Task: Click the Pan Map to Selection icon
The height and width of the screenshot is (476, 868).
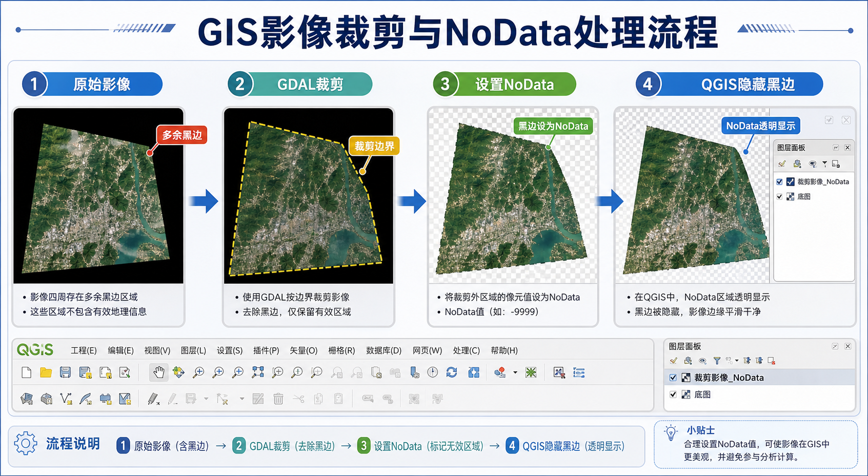Action: pos(178,372)
